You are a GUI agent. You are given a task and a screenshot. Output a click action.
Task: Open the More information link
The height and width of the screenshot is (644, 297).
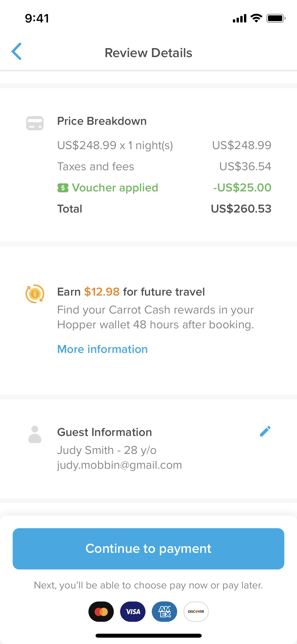(102, 349)
